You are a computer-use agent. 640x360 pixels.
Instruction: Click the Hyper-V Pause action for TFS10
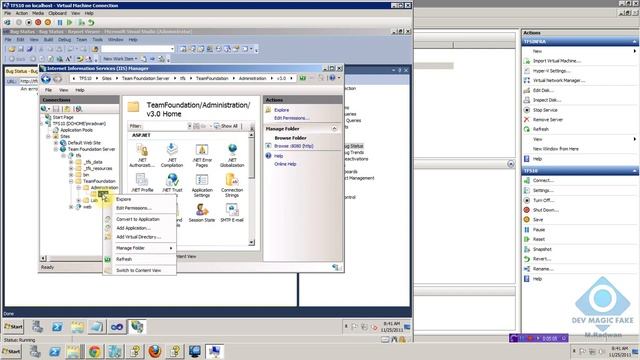pos(539,229)
